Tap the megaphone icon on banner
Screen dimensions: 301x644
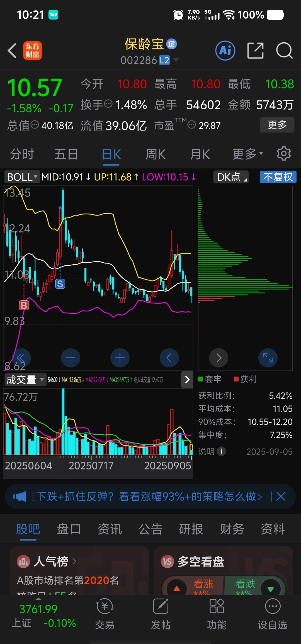point(20,497)
